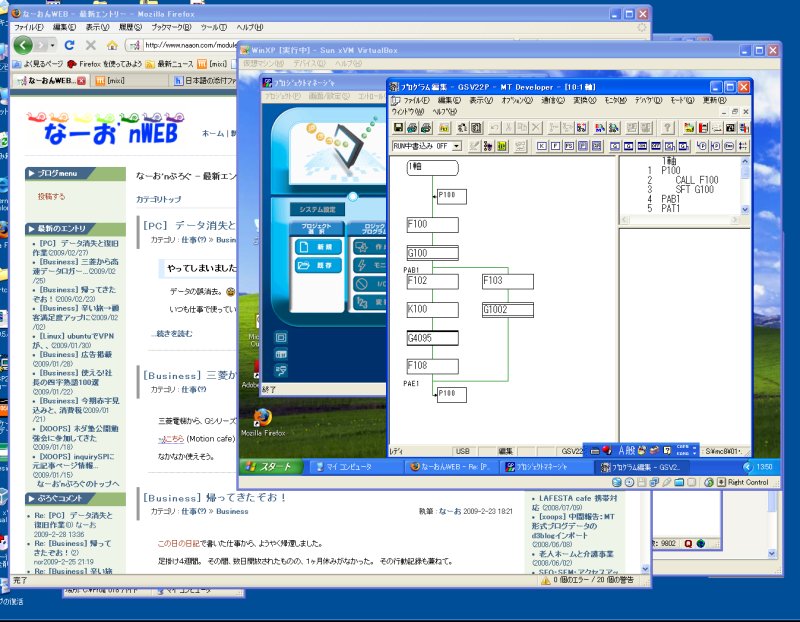Select the F100 block in the program chart
Viewport: 800px width, 622px height.
coord(432,225)
